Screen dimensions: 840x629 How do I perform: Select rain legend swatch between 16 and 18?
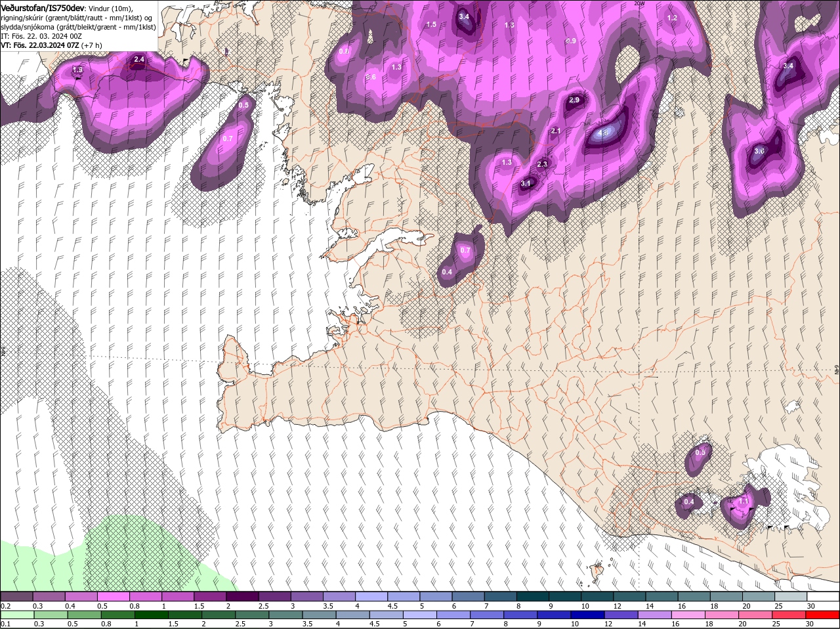(688, 615)
